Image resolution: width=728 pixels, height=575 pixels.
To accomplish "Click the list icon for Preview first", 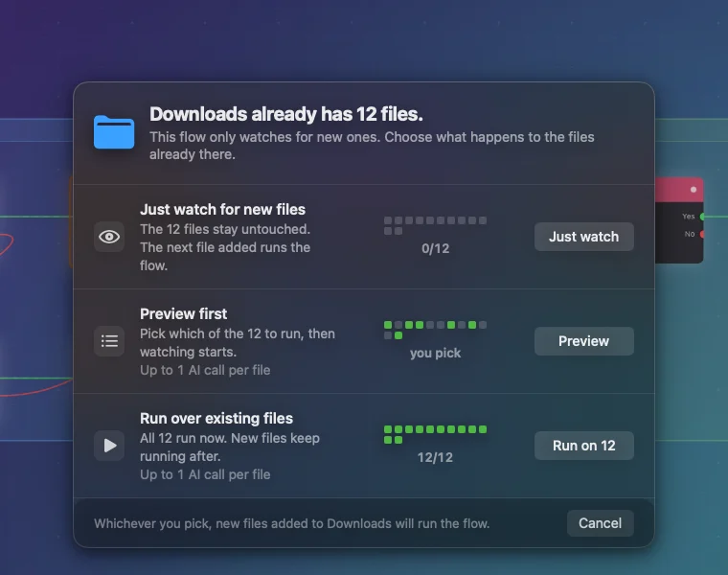I will [x=109, y=341].
